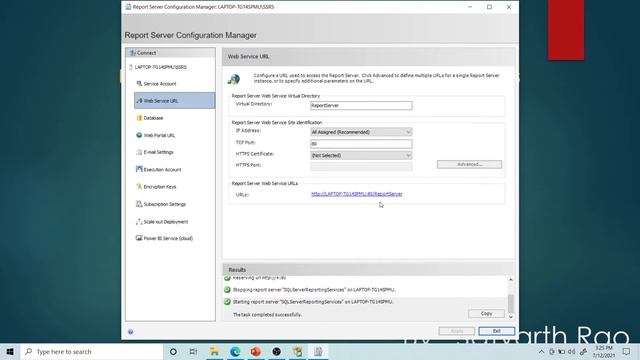
Task: Select Web Service URL in the sidebar
Action: [174, 100]
